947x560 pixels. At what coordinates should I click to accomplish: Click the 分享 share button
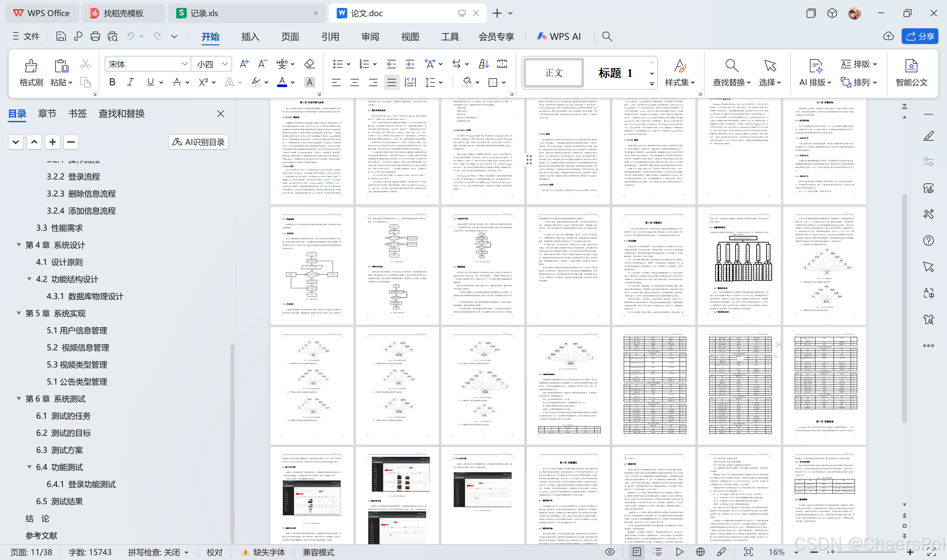point(919,36)
